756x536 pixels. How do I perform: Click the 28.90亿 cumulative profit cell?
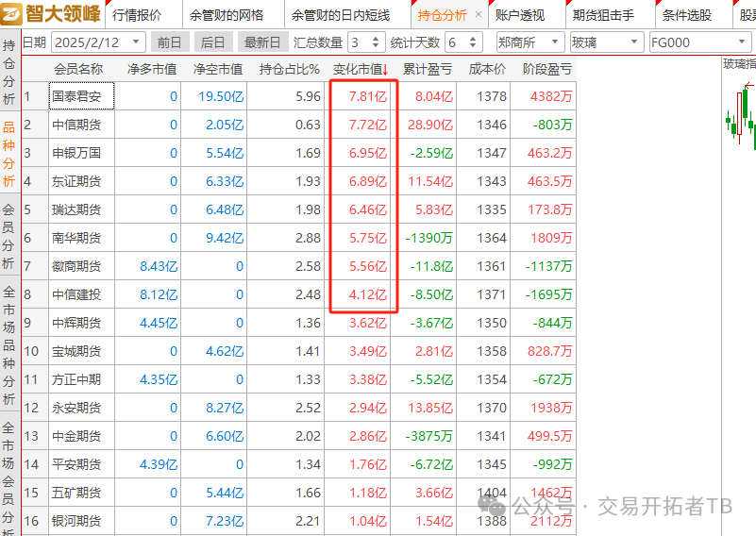(x=430, y=125)
